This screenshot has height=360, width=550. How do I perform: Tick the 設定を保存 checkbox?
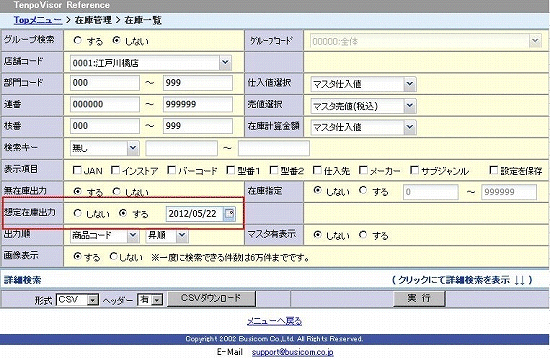click(494, 170)
